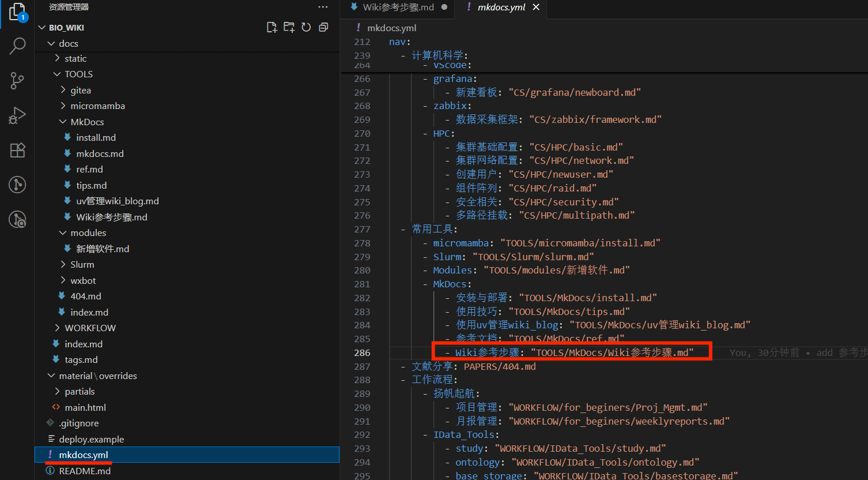Expand the static folder
868x480 pixels.
pos(76,58)
